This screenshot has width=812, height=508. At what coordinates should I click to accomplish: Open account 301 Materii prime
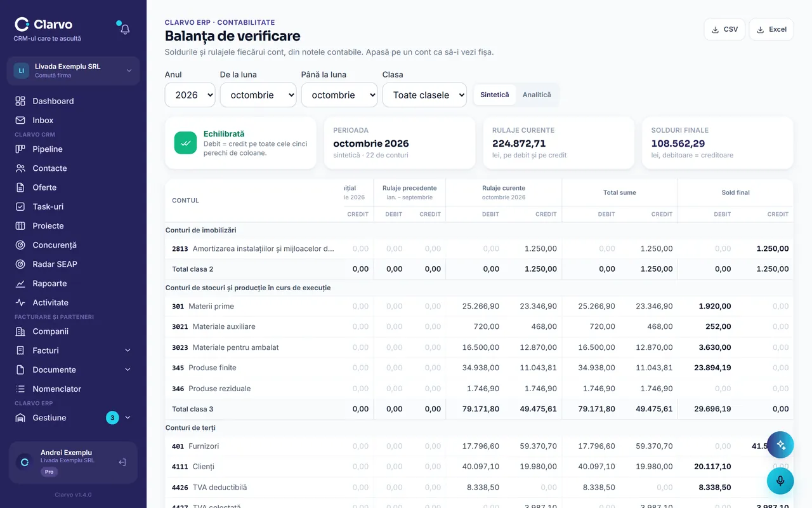pos(203,306)
